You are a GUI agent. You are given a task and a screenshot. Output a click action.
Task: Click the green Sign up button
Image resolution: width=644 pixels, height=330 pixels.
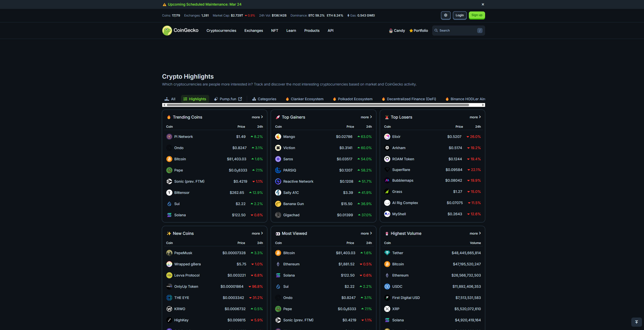(x=477, y=15)
